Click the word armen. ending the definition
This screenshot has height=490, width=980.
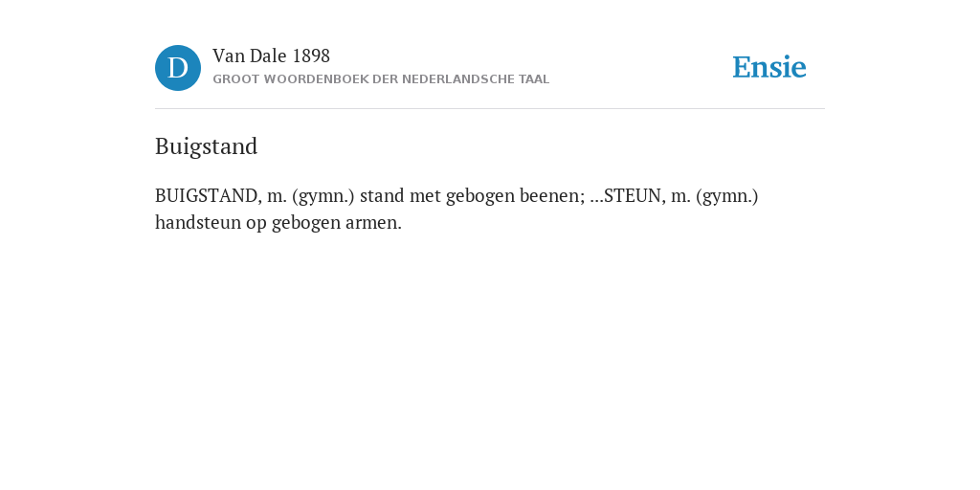[x=374, y=223]
